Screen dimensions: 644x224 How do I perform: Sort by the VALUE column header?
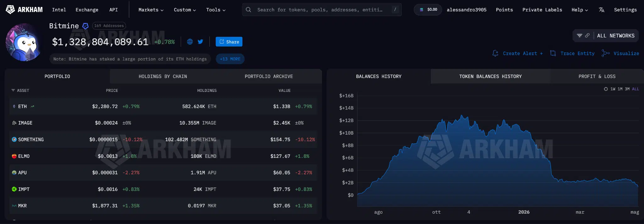285,91
